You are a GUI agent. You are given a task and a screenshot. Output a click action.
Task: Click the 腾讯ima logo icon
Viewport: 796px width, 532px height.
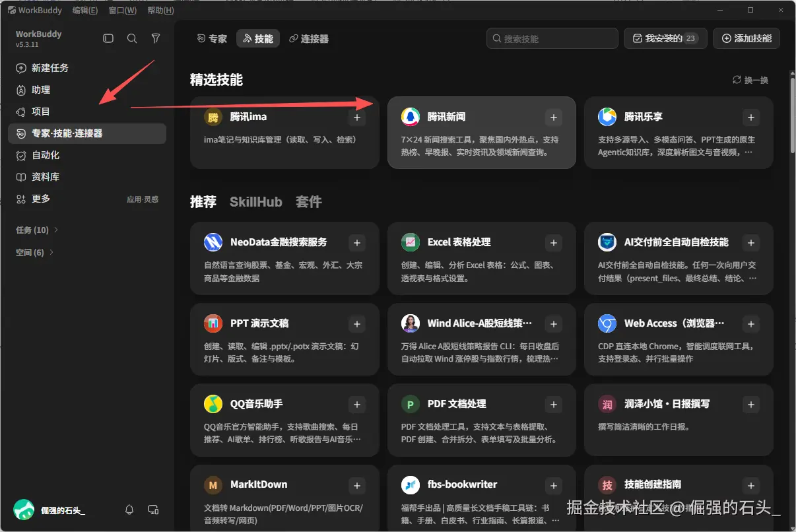tap(213, 117)
